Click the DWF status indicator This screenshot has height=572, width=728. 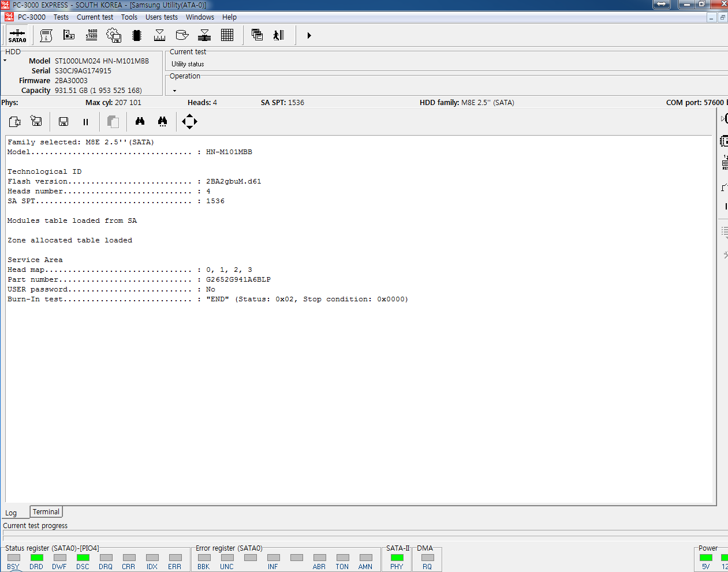tap(59, 558)
